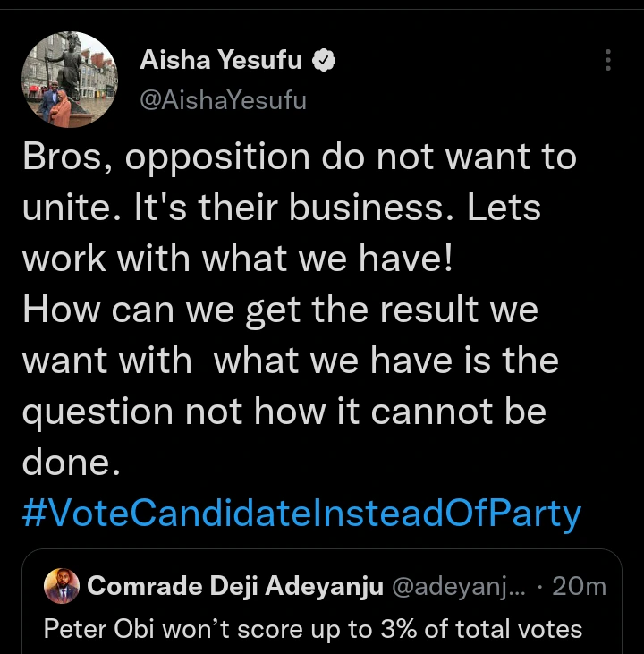Click the text "work with what we have!"
Image resolution: width=644 pixels, height=654 pixels.
[x=237, y=259]
